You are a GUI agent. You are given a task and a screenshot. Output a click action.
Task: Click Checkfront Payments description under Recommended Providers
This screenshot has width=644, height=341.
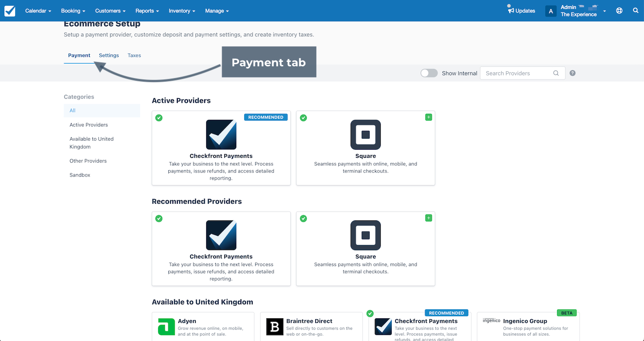(x=221, y=272)
